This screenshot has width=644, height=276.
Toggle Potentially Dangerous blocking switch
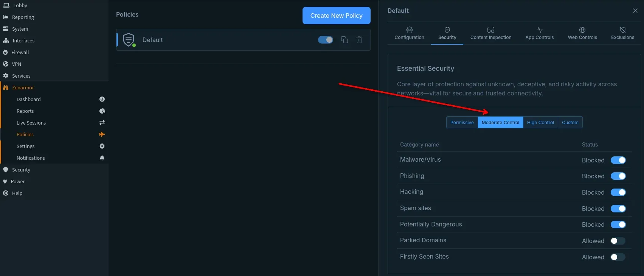618,225
